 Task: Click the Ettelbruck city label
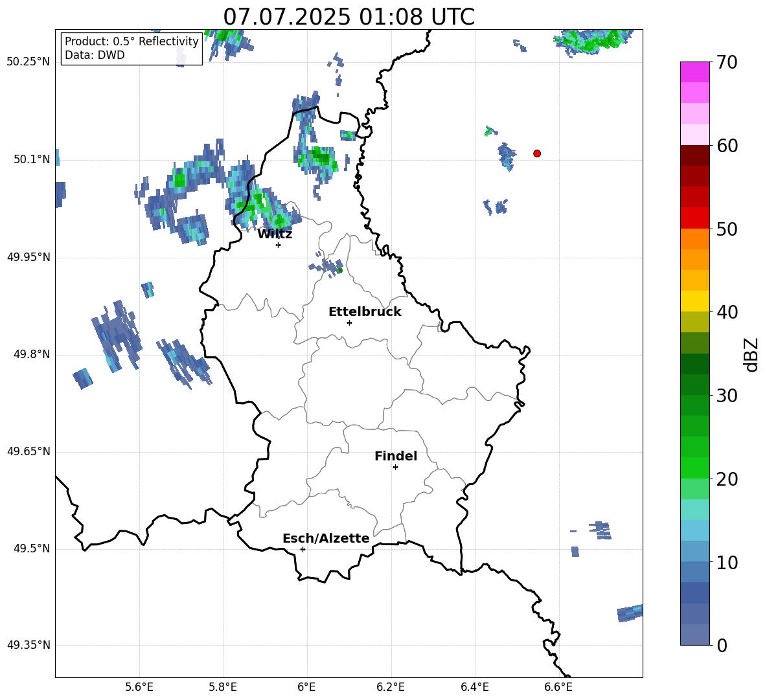point(365,312)
